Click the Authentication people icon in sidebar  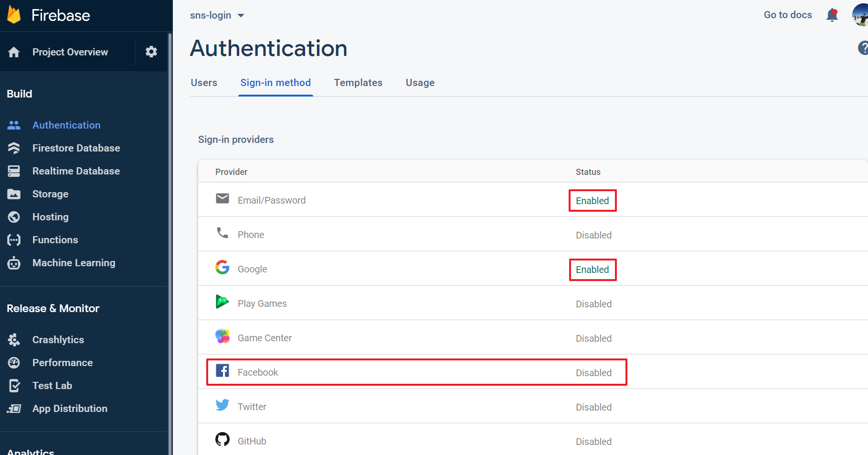(x=14, y=125)
